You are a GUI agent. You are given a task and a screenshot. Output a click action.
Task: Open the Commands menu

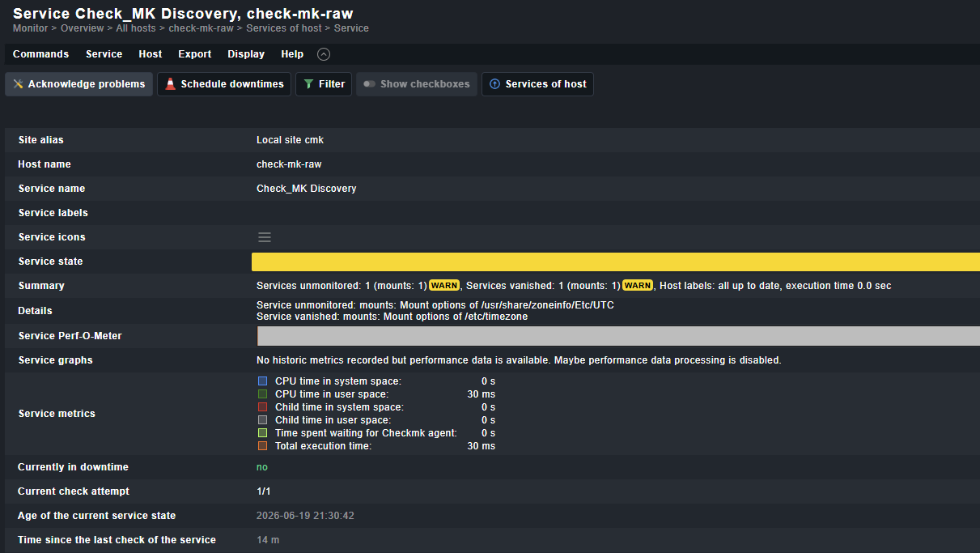click(x=40, y=54)
